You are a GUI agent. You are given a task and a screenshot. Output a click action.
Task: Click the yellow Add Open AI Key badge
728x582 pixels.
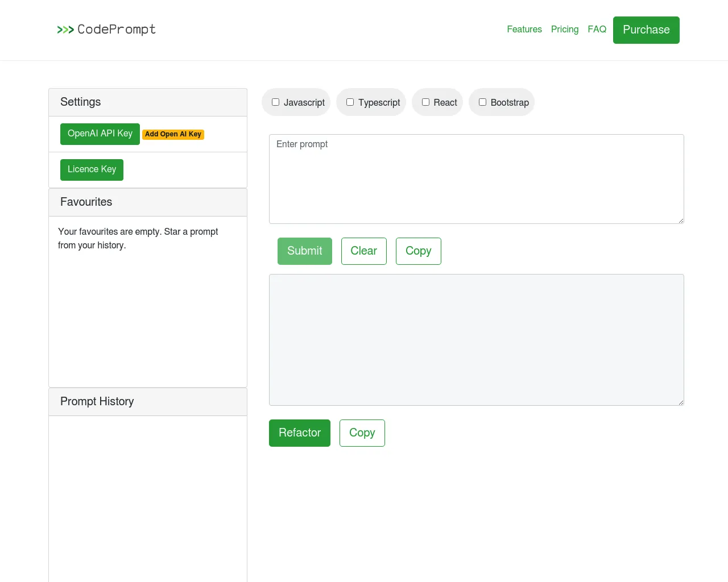(173, 134)
